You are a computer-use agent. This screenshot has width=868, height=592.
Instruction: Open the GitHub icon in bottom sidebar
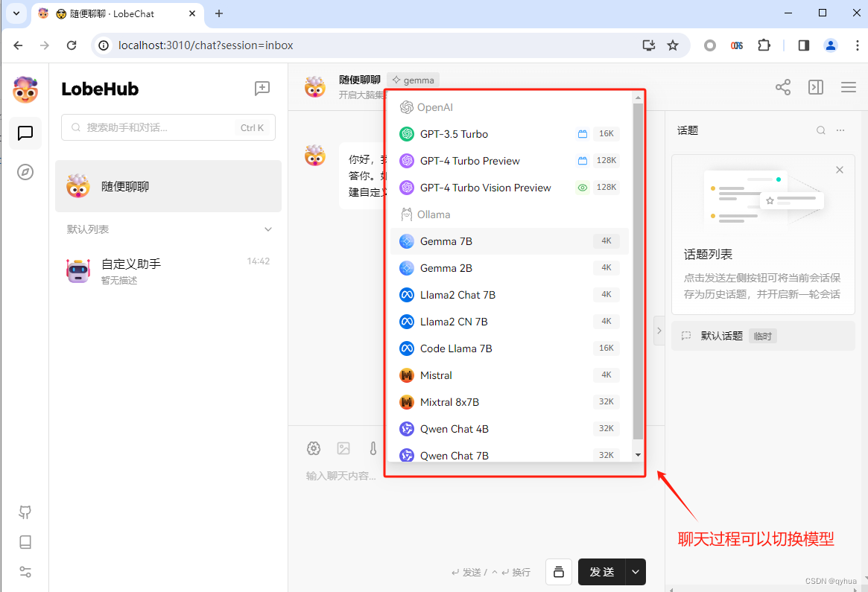25,512
